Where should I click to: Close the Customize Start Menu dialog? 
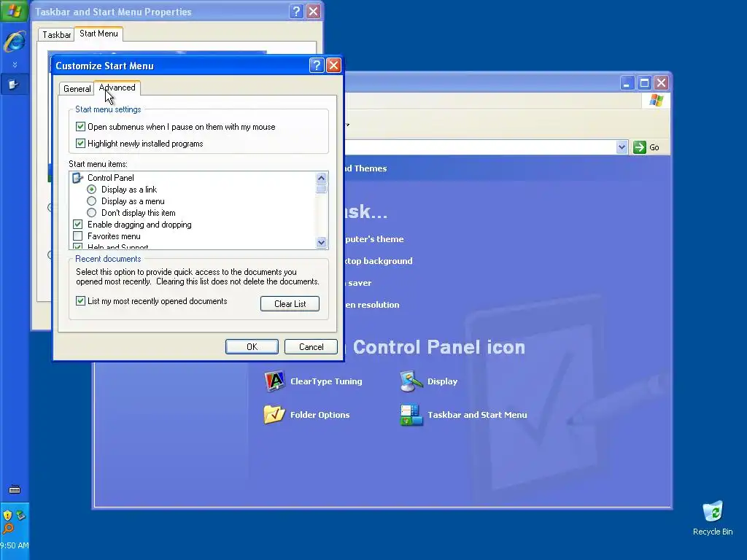click(x=333, y=65)
